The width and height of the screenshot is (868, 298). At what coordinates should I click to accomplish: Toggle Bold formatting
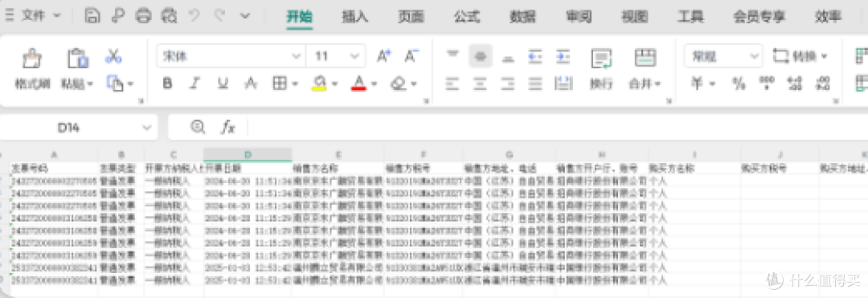coord(167,84)
